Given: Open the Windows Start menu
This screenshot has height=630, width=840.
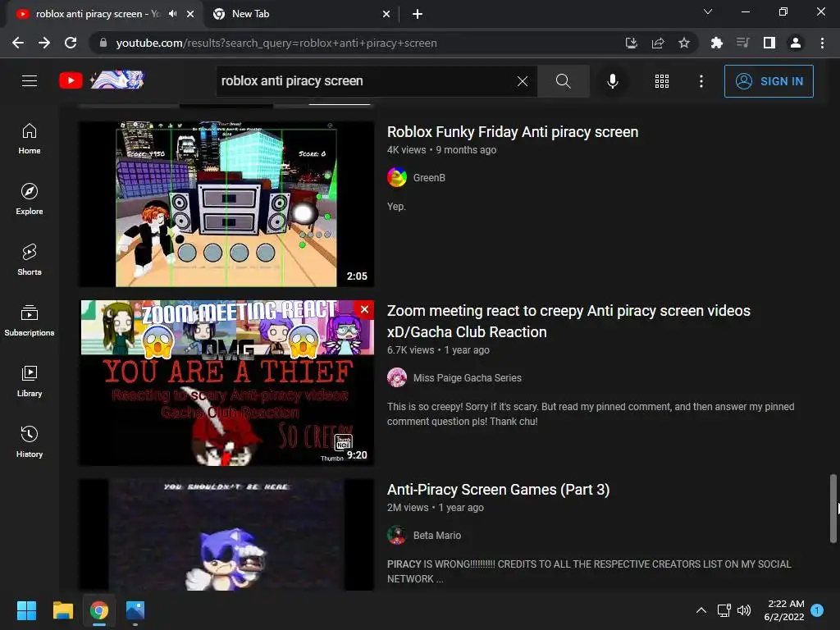Looking at the screenshot, I should (x=26, y=610).
